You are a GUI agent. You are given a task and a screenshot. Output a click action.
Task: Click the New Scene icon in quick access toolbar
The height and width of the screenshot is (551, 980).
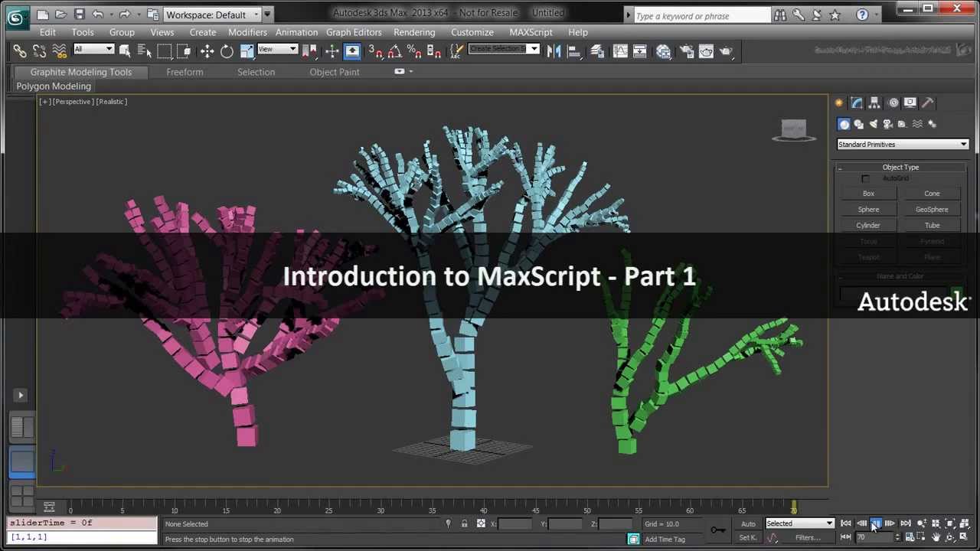point(43,15)
